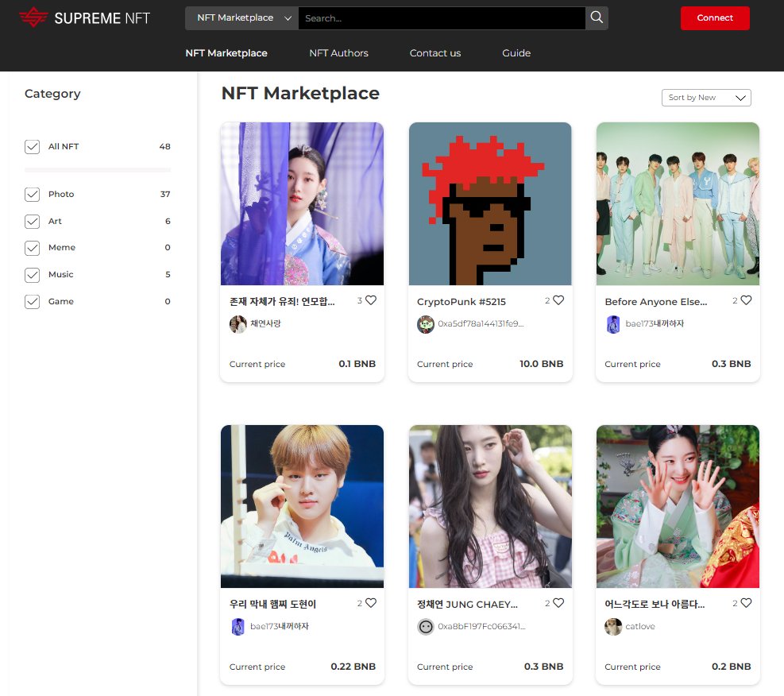Open bae173 avatar on 도현이 card

238,627
